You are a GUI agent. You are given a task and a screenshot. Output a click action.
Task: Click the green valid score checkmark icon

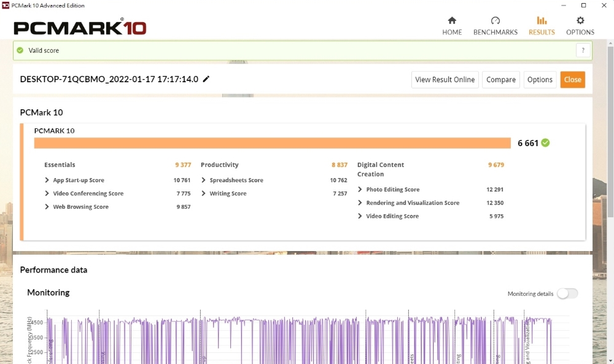[x=20, y=50]
